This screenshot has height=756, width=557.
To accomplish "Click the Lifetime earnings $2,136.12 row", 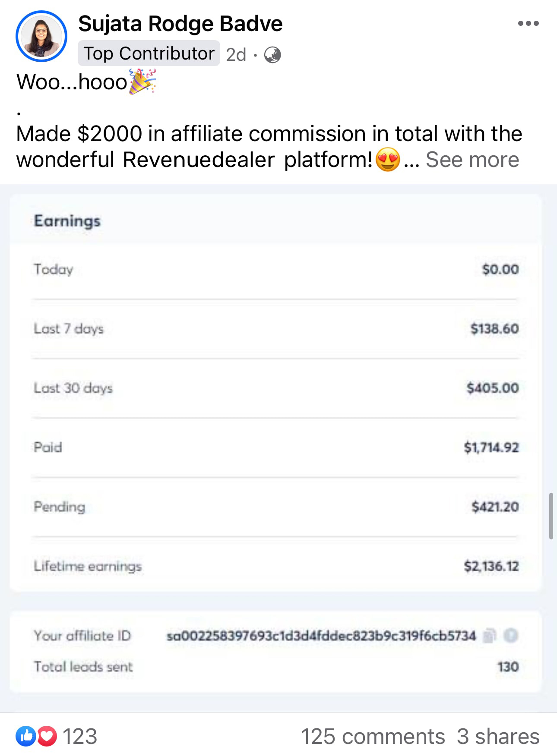I will click(276, 566).
